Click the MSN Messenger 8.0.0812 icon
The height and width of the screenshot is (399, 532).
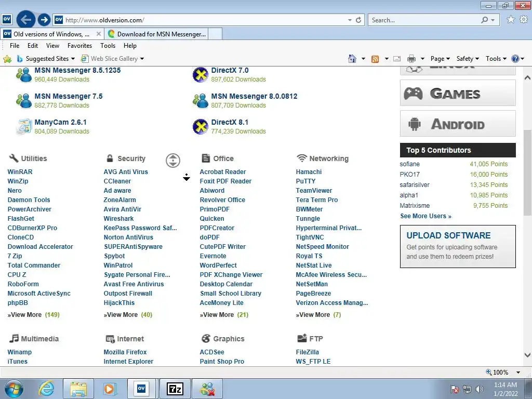pos(201,101)
